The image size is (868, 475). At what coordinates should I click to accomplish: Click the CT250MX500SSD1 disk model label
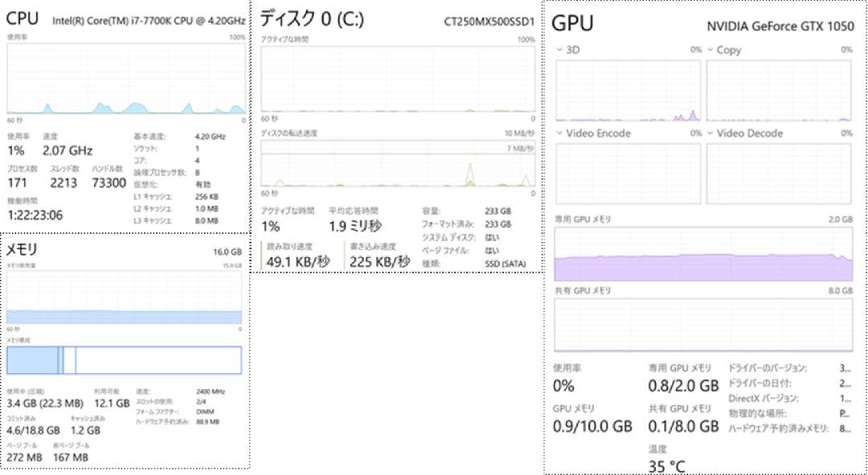tap(490, 23)
